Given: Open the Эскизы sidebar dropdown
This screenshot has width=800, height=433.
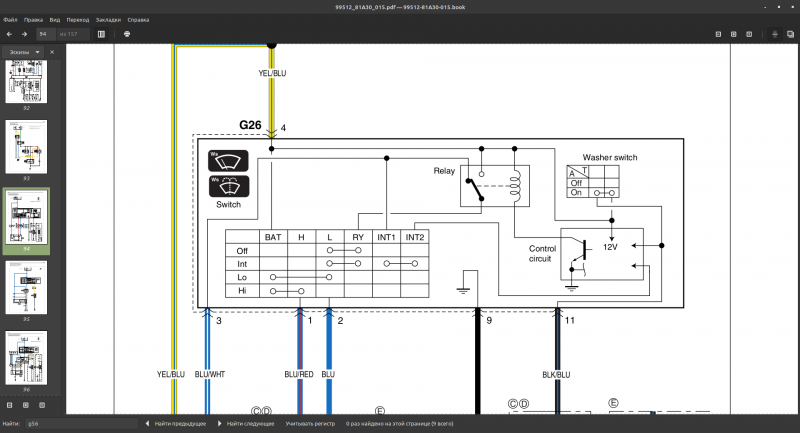Looking at the screenshot, I should (x=23, y=52).
